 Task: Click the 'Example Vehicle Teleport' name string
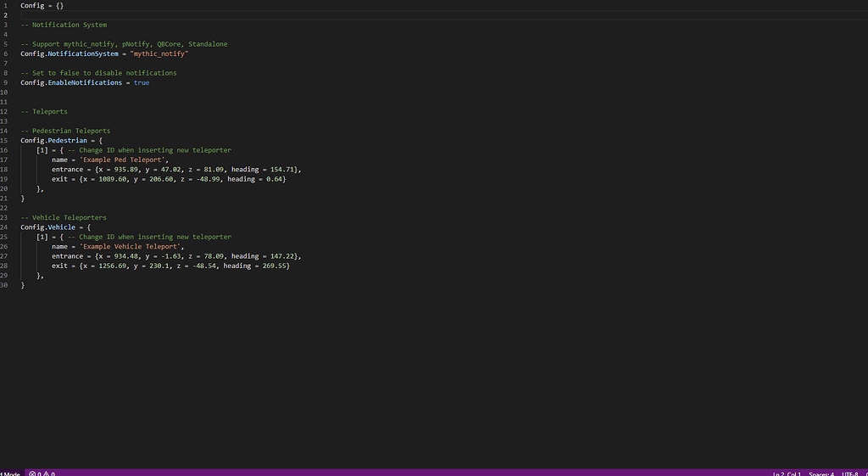tap(131, 247)
